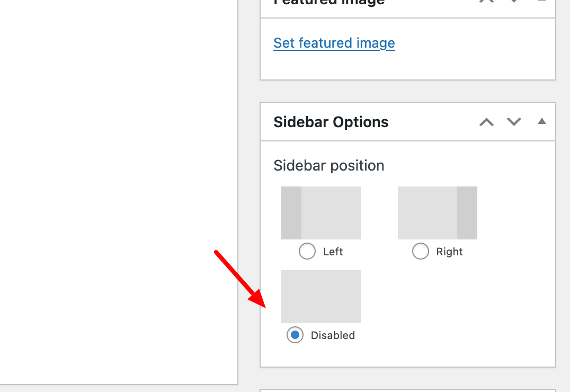Viewport: 570px width, 392px height.
Task: Select the Left sidebar radio button
Action: point(307,251)
